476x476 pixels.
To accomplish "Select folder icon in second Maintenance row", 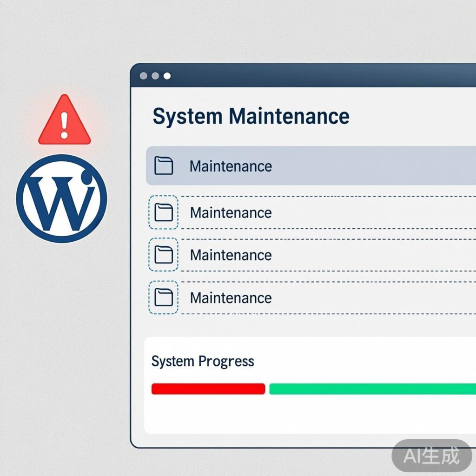I will pos(163,212).
